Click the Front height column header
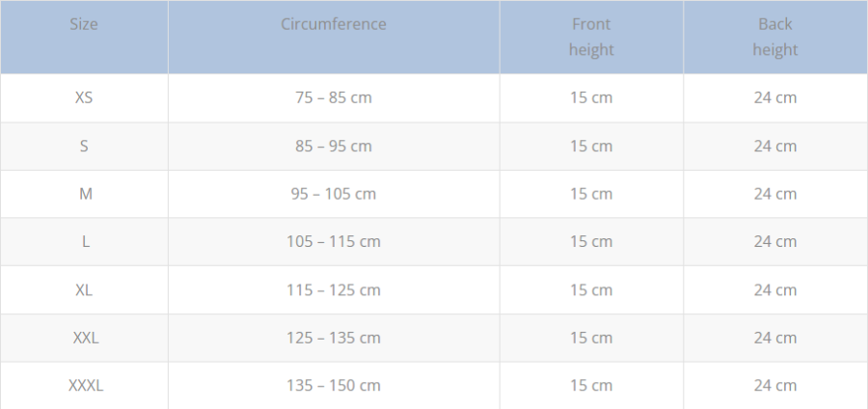 (x=591, y=37)
